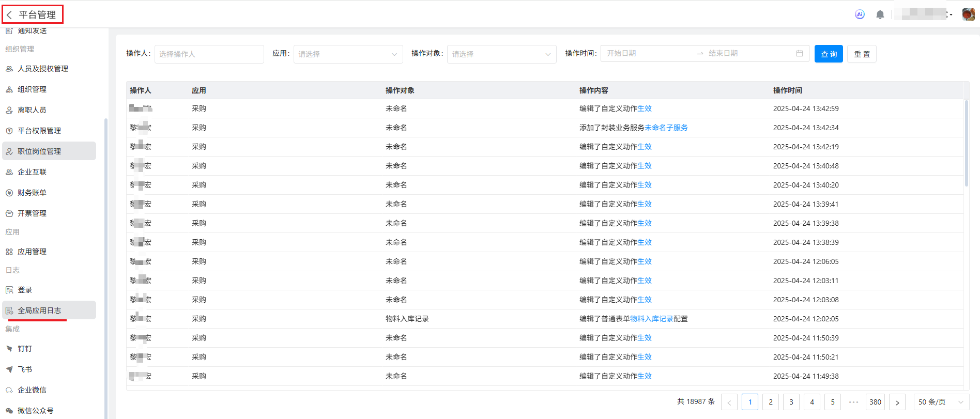Click the calendar icon in date range

(x=800, y=53)
